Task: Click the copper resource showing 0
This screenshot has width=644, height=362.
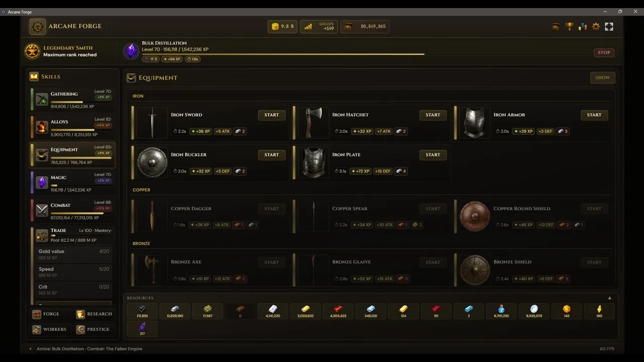Action: click(240, 311)
